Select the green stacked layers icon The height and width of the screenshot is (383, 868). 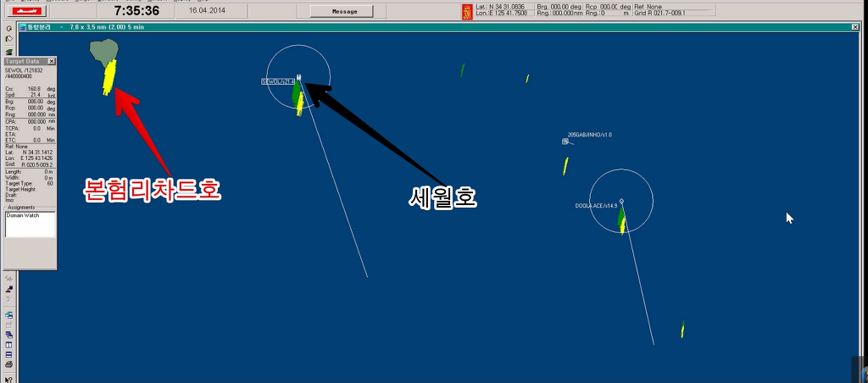(x=8, y=52)
